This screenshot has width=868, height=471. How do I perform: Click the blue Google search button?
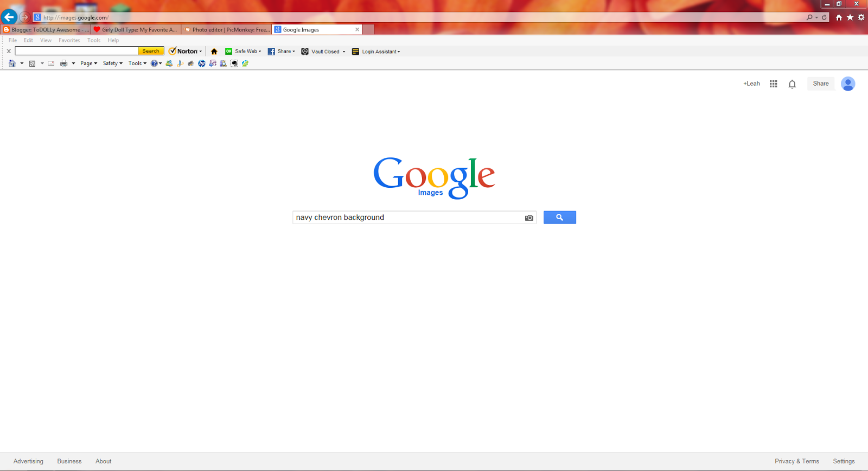point(560,218)
